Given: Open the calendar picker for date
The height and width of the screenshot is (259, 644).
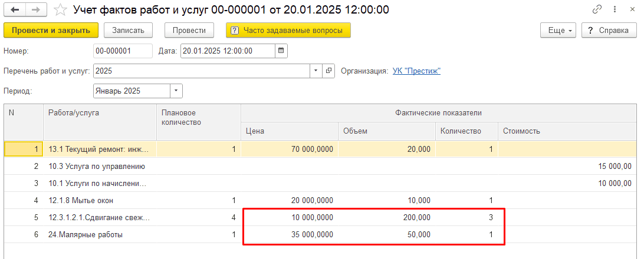Looking at the screenshot, I should [x=281, y=51].
